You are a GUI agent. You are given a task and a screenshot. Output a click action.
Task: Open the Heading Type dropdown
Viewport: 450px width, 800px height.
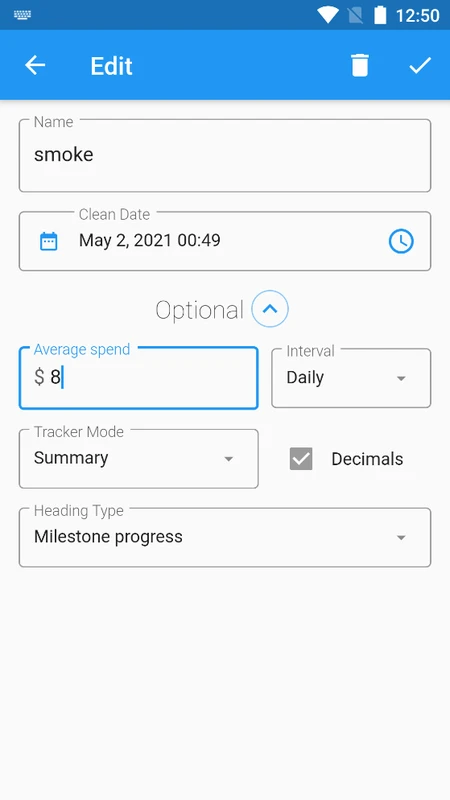click(225, 537)
